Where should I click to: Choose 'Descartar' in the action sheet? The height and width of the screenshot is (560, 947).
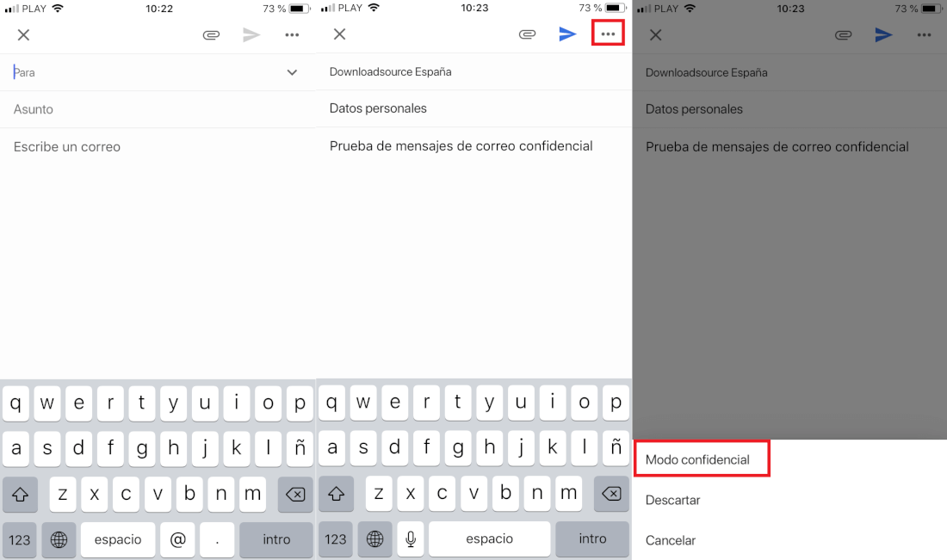point(673,501)
